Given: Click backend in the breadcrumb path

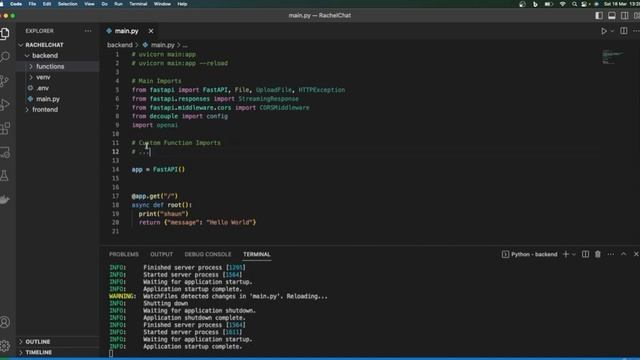Looking at the screenshot, I should pyautogui.click(x=120, y=45).
